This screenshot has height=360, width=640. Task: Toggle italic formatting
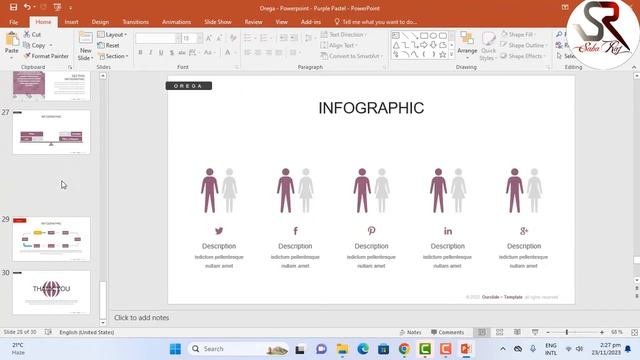(x=151, y=53)
